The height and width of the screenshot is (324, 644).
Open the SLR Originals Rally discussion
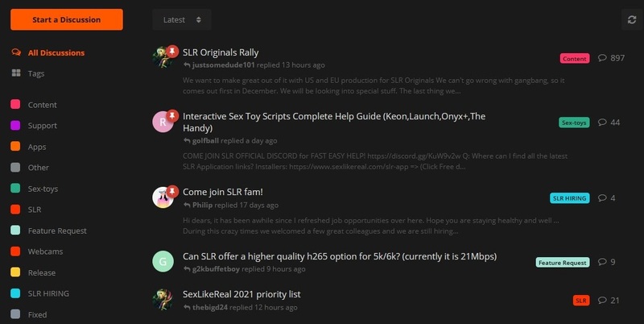tap(221, 52)
